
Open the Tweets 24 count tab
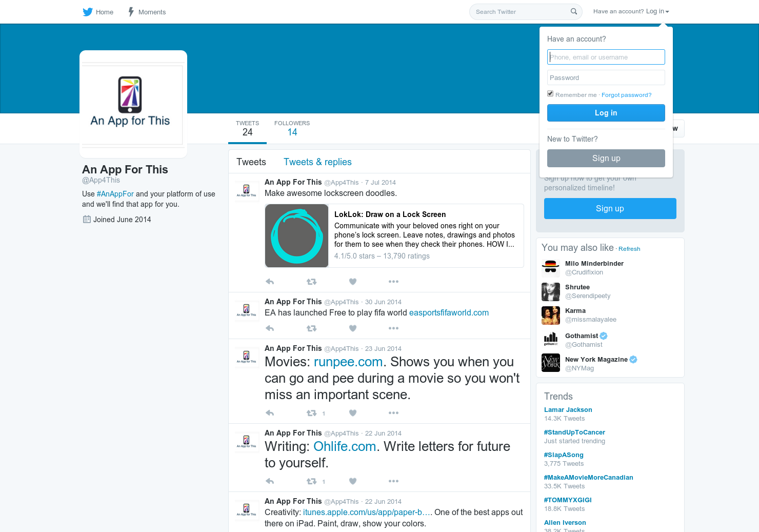click(247, 128)
